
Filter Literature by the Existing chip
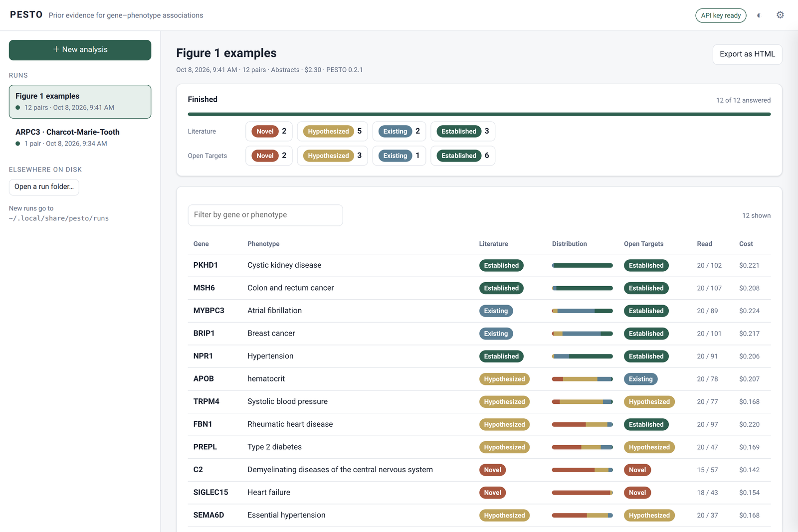(399, 132)
